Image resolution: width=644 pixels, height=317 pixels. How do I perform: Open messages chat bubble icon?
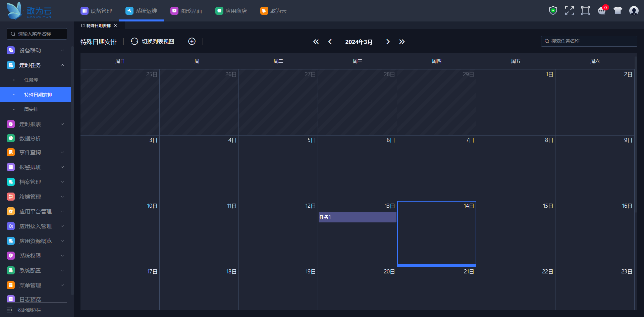click(x=602, y=11)
